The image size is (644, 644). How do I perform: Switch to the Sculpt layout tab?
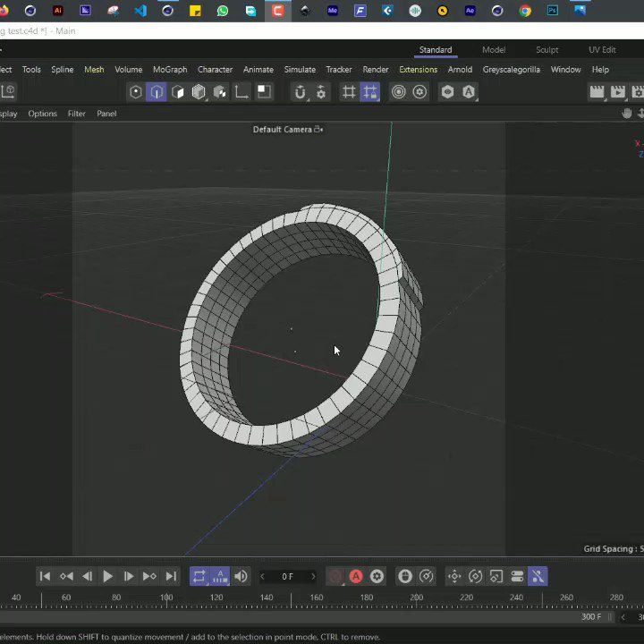[547, 50]
